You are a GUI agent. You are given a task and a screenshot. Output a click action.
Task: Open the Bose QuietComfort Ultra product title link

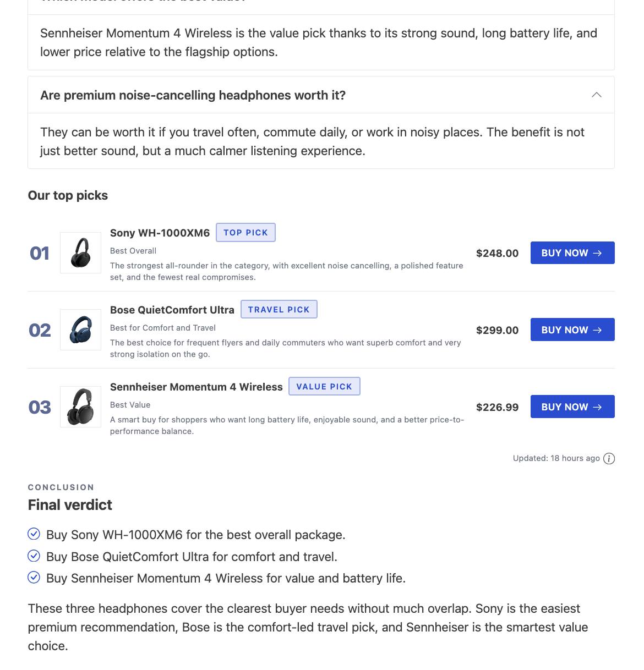[172, 310]
